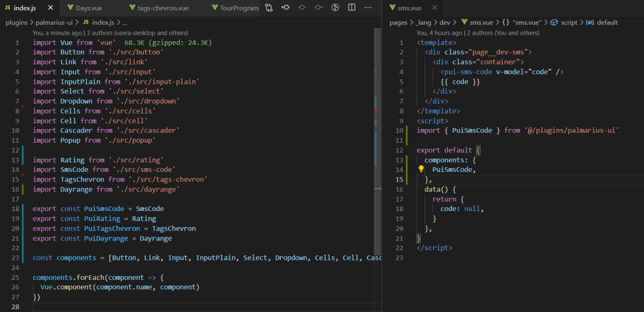Image resolution: width=644 pixels, height=312 pixels.
Task: Click green change bar beside line 10 in sms.vue
Action: pyautogui.click(x=407, y=135)
